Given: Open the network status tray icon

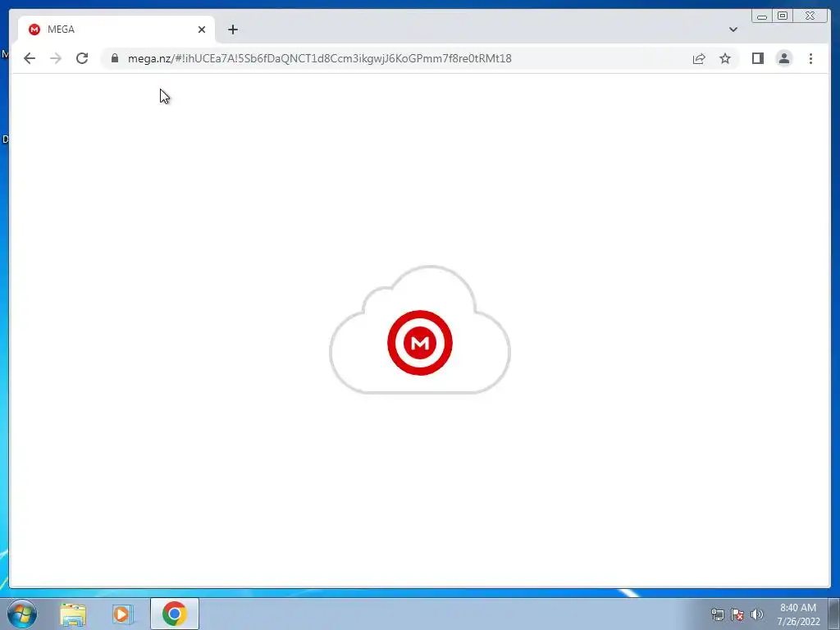Looking at the screenshot, I should (x=717, y=614).
